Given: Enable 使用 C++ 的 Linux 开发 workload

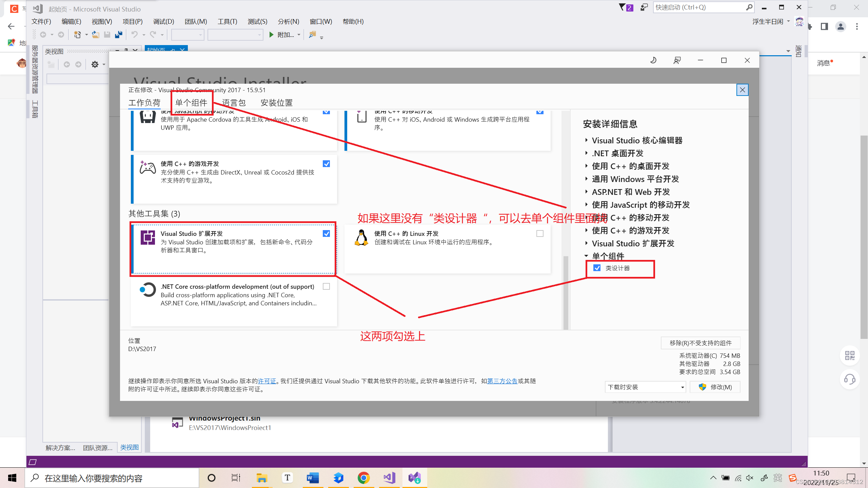Looking at the screenshot, I should pos(539,233).
